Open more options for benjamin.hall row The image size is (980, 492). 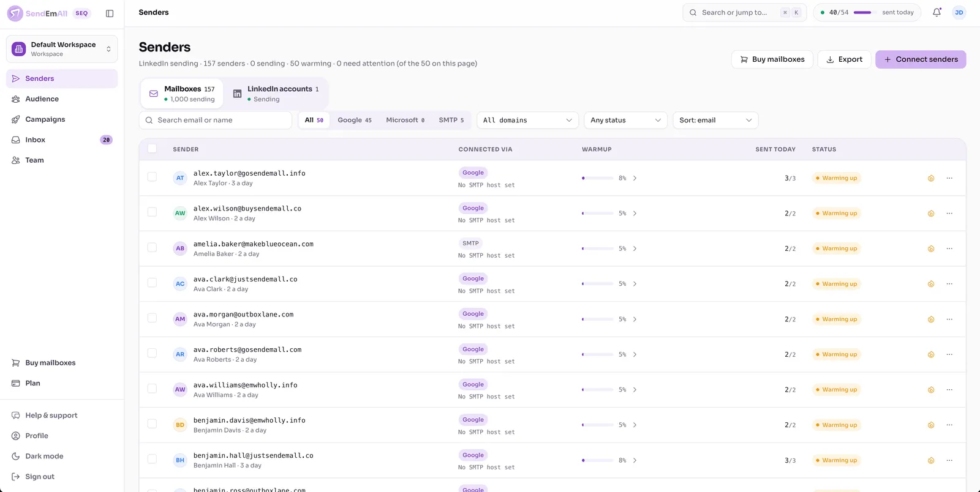pyautogui.click(x=949, y=460)
